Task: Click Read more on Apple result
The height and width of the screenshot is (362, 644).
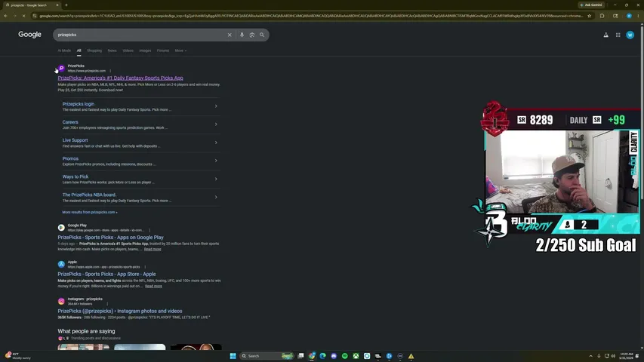Action: [x=153, y=286]
